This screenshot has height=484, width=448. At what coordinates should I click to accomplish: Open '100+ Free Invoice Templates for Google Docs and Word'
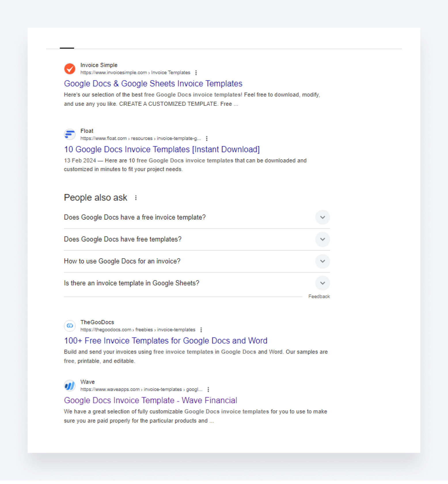(165, 341)
